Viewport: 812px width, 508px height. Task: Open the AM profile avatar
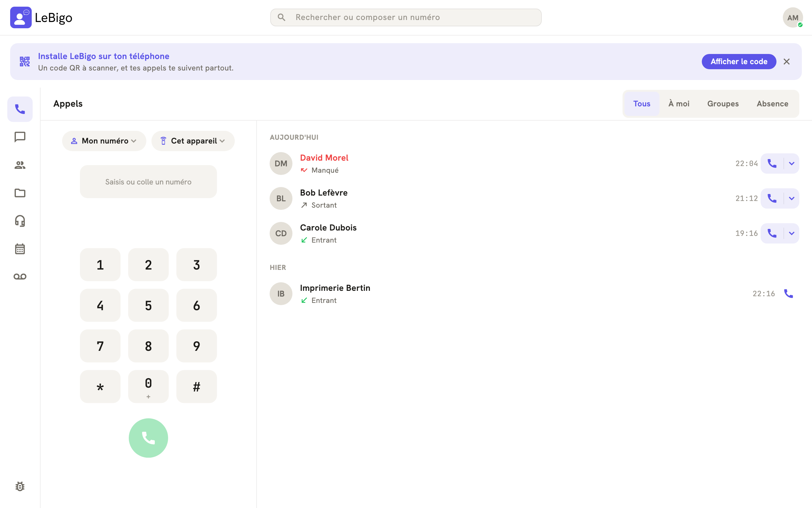(x=793, y=17)
